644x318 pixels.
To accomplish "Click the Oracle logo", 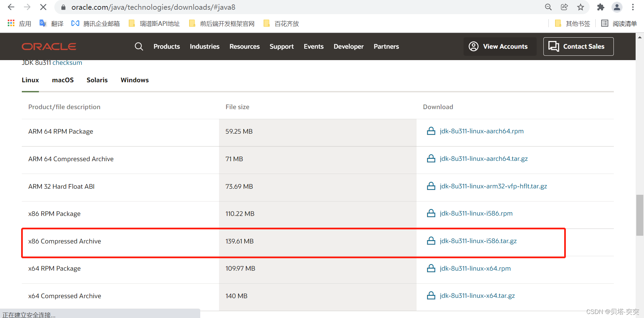I will coord(49,46).
